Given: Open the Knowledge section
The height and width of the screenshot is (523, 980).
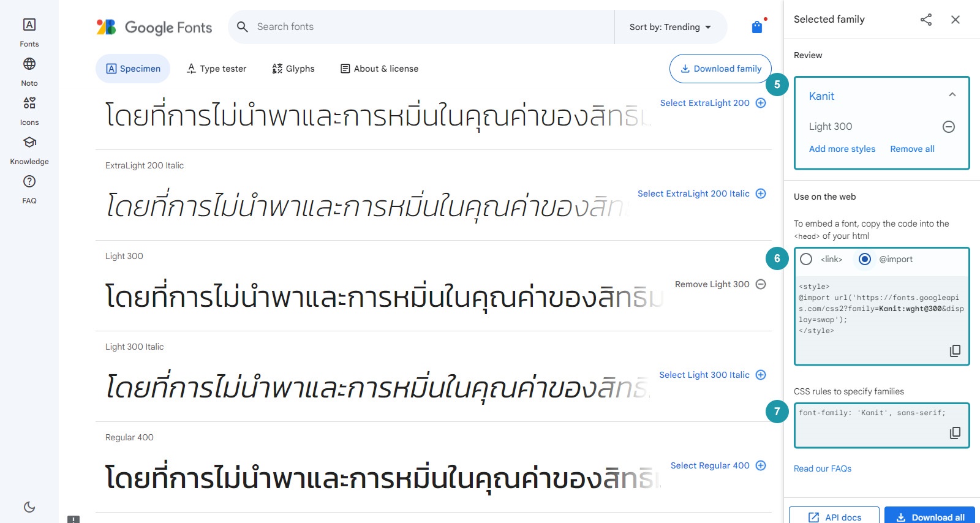Looking at the screenshot, I should click(x=29, y=150).
